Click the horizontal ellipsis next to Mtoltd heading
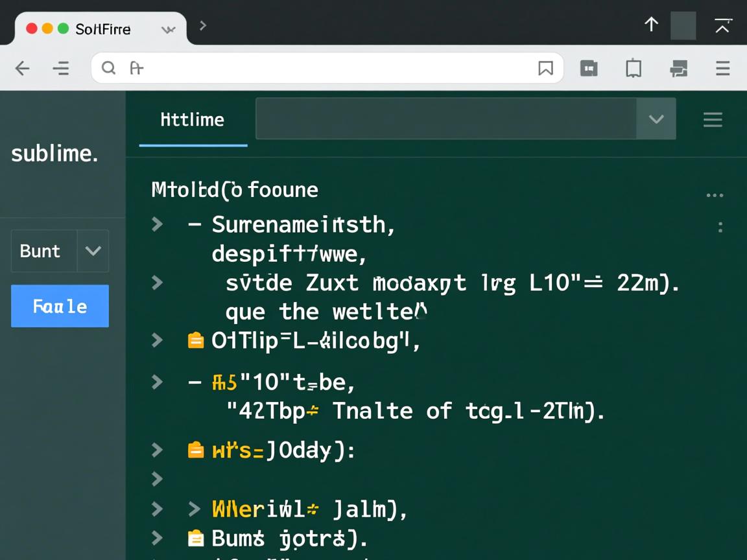747x560 pixels. click(x=715, y=195)
